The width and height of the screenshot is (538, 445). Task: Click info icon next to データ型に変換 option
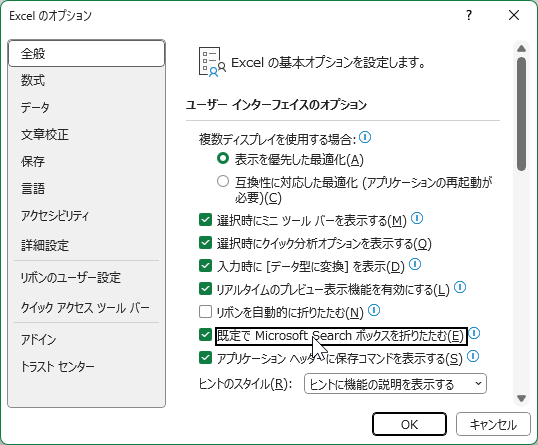(x=415, y=264)
